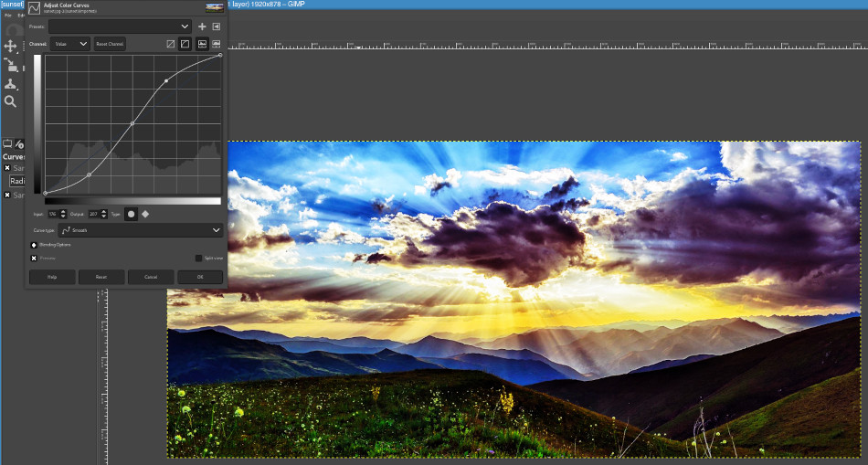Select adjust curves perceptually icon
Image resolution: width=868 pixels, height=465 pixels.
(x=185, y=44)
